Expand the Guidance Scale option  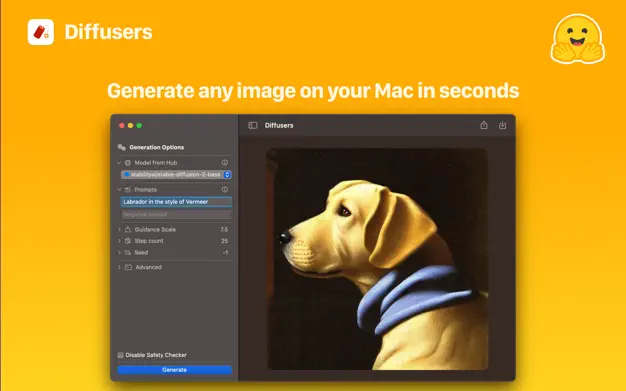click(x=119, y=229)
